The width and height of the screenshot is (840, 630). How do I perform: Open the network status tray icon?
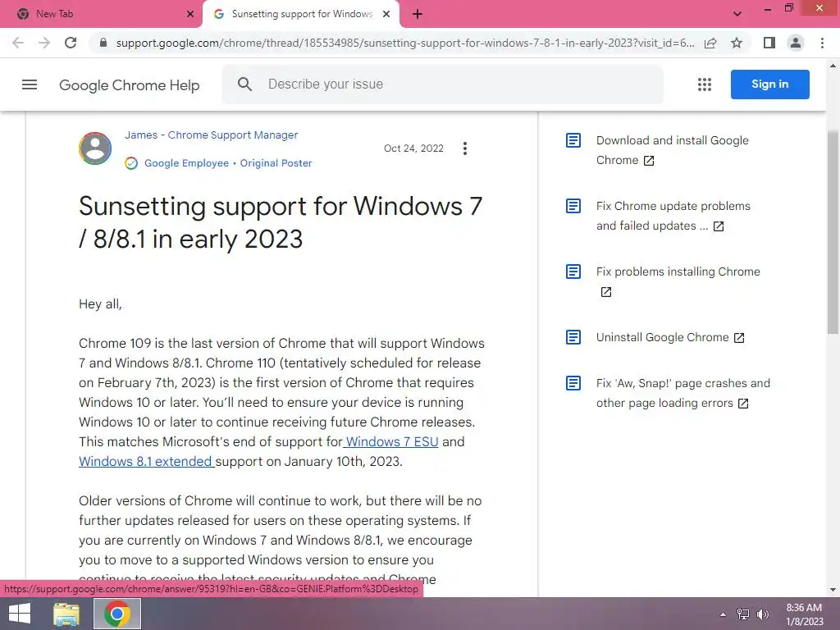[x=743, y=614]
